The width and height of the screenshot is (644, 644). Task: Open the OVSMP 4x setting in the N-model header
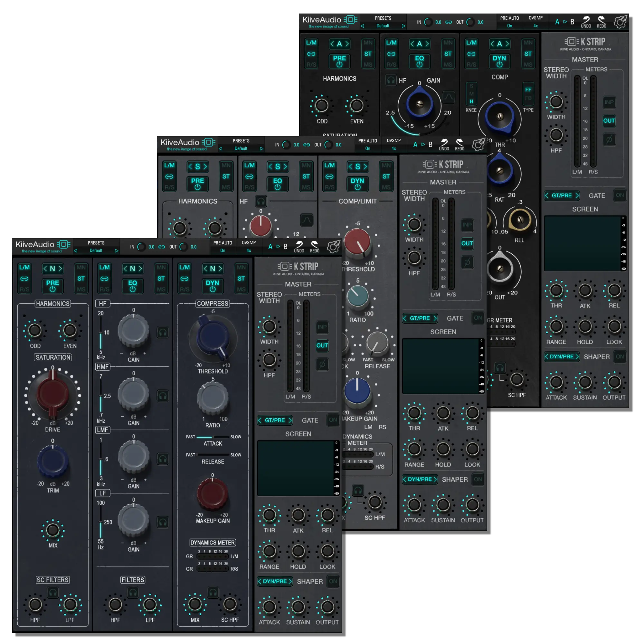pos(249,250)
